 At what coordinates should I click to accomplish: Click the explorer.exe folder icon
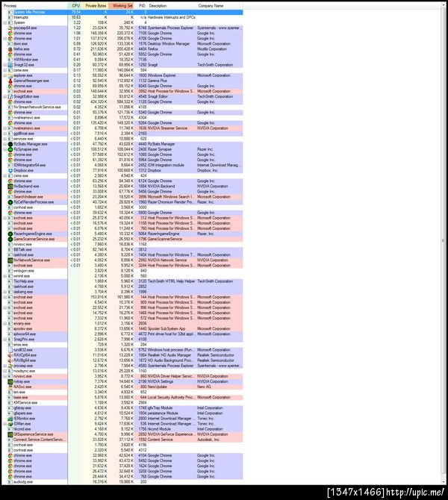point(10,75)
